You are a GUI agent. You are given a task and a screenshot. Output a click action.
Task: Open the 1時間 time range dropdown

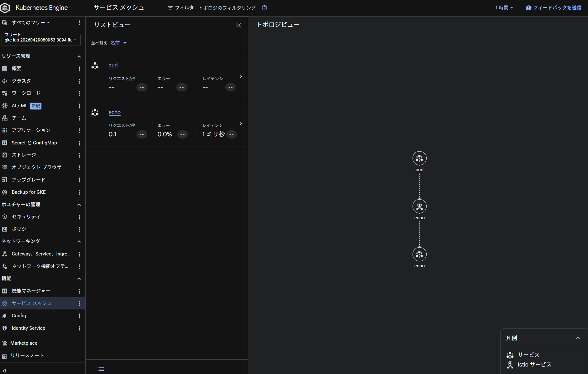tap(504, 8)
